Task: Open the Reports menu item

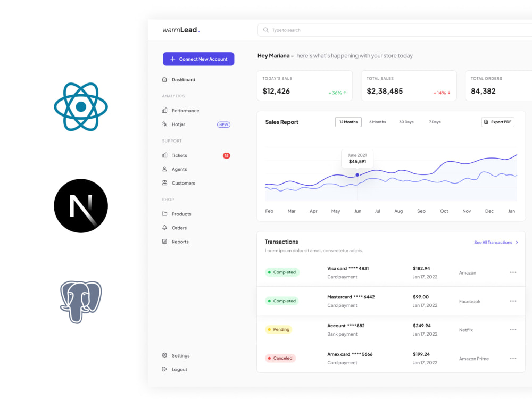Action: 180,242
